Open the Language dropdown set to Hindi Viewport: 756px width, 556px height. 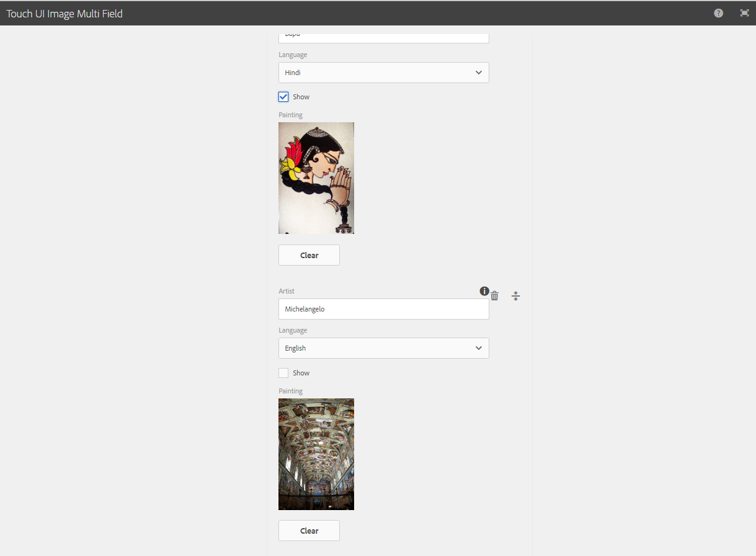click(383, 73)
